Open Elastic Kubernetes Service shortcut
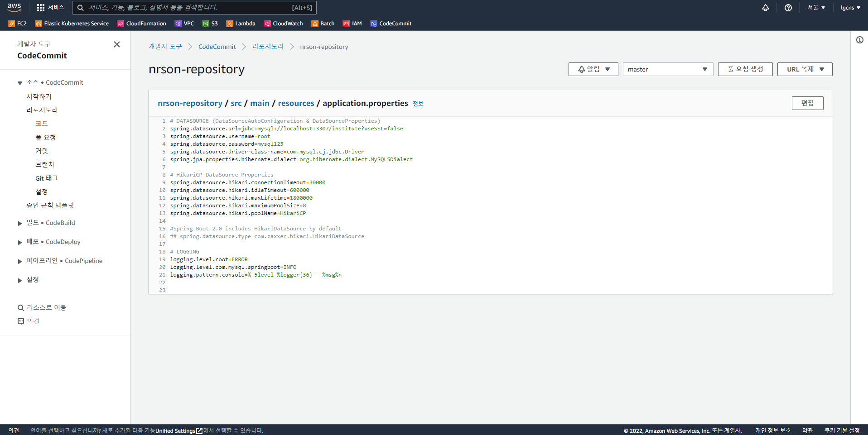The height and width of the screenshot is (435, 868). pos(72,24)
